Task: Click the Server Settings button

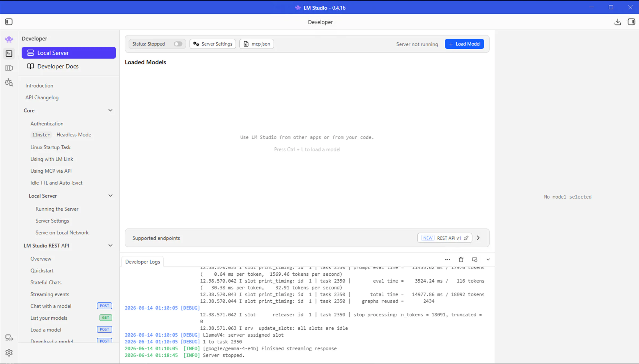Action: (212, 44)
